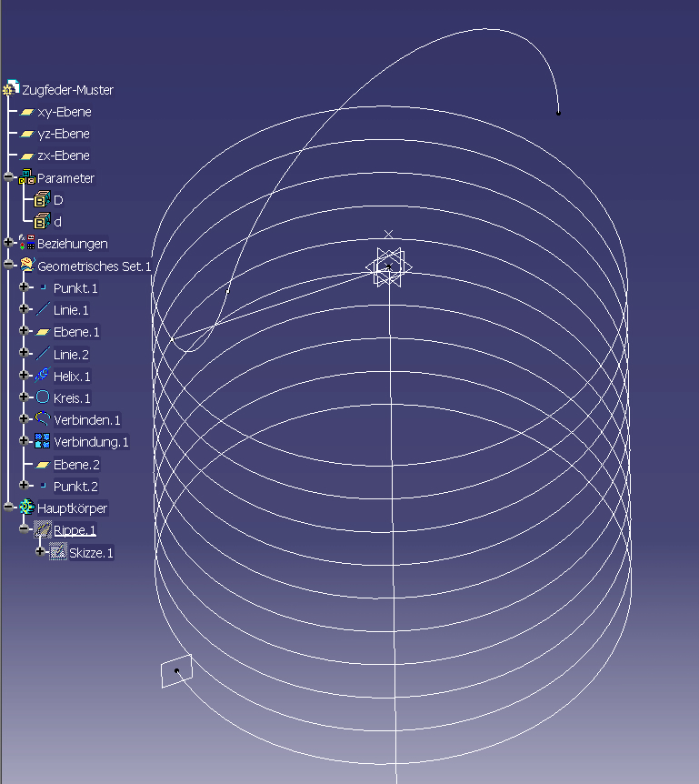Image resolution: width=699 pixels, height=784 pixels.
Task: Click the Helix.1 helix icon
Action: (x=43, y=376)
